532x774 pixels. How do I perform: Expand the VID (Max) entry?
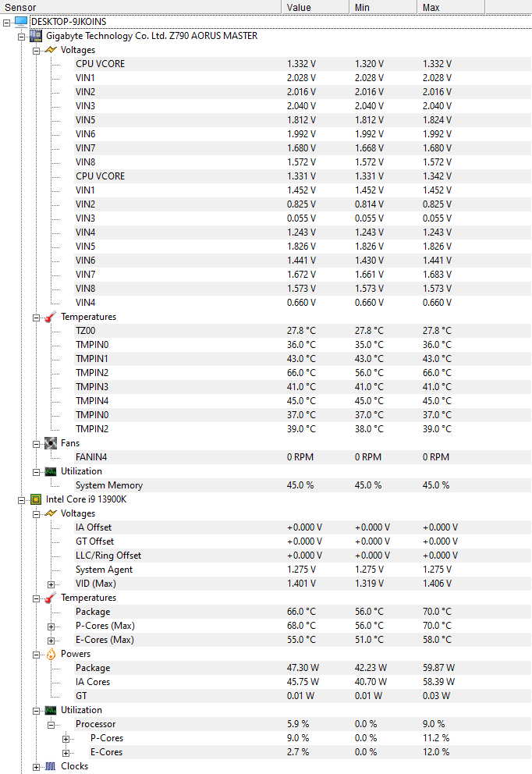tap(51, 584)
